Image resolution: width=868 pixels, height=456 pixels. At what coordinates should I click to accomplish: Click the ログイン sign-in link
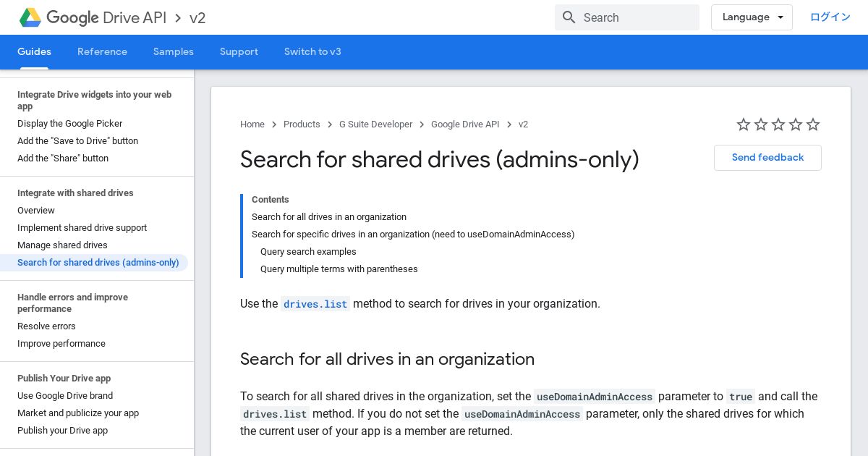click(830, 17)
